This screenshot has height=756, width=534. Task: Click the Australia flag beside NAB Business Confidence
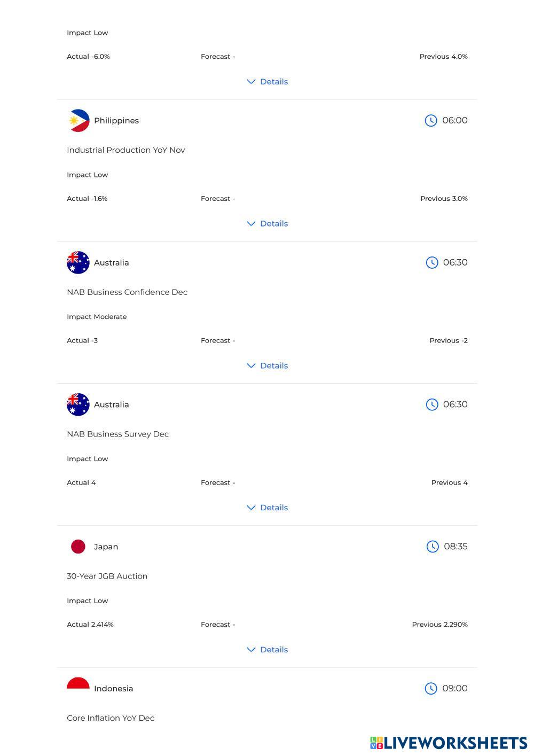(78, 263)
